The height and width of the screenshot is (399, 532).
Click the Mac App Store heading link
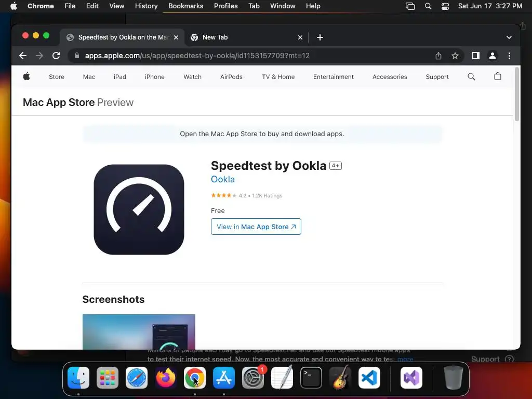58,102
